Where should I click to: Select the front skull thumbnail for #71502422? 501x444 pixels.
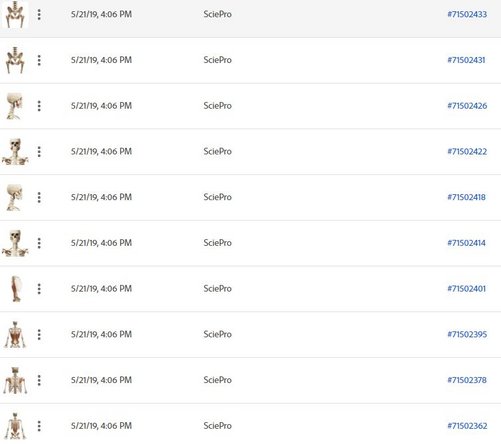[x=15, y=152]
